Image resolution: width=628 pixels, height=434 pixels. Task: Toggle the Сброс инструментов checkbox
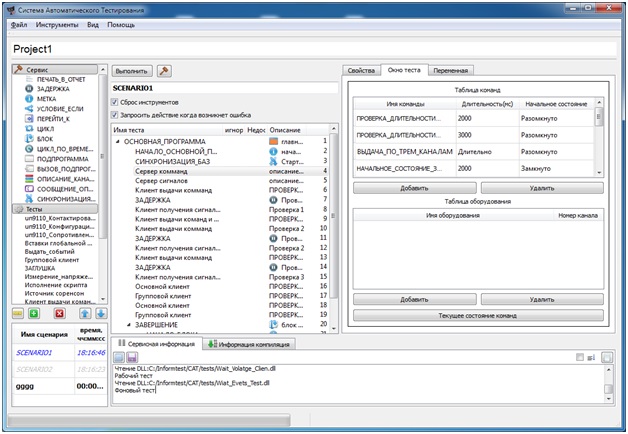pyautogui.click(x=115, y=102)
